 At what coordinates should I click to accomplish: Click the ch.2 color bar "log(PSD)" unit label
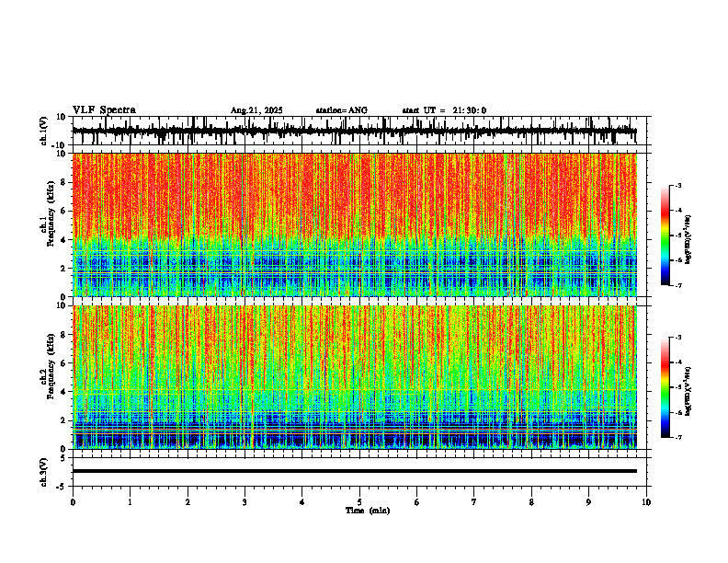point(688,391)
